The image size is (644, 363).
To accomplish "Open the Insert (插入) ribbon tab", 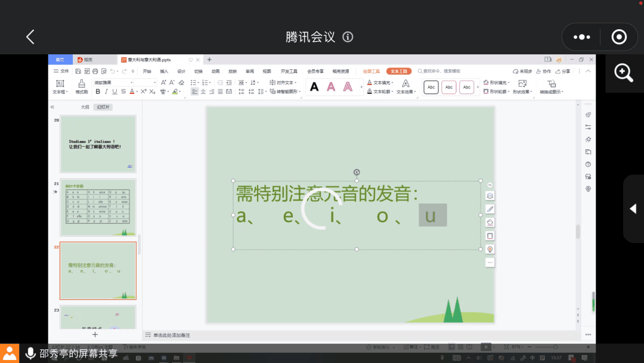I will pyautogui.click(x=164, y=71).
